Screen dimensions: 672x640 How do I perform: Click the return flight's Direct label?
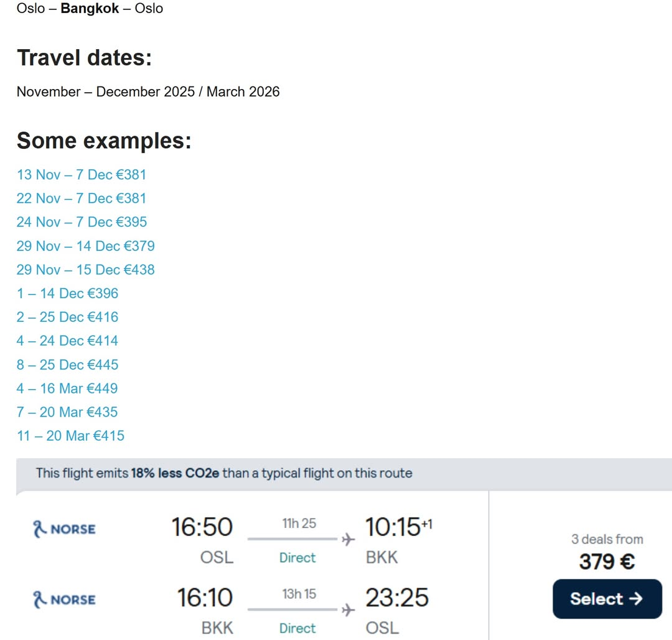tap(297, 628)
